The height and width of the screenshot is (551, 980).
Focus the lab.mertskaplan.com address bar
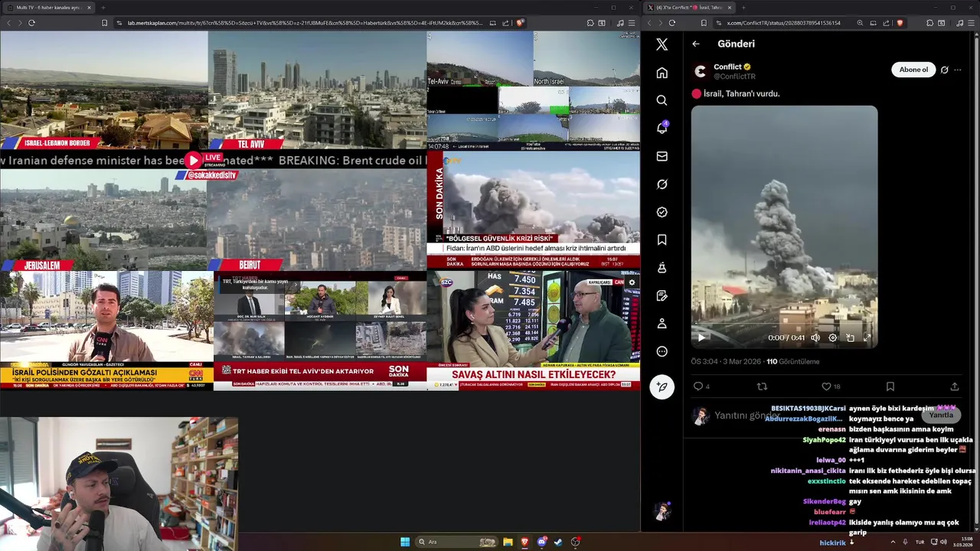pyautogui.click(x=305, y=23)
